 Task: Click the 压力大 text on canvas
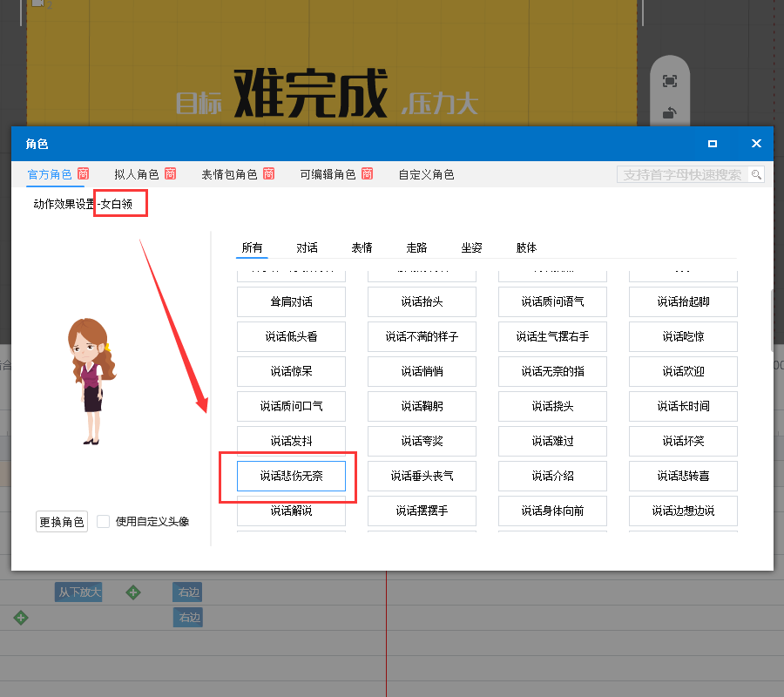click(445, 104)
